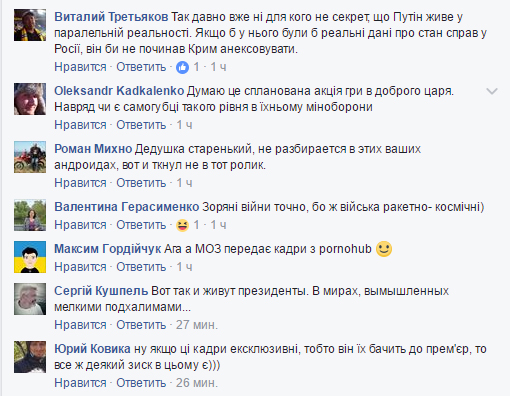Click the name Виталий Третьяков
This screenshot has height=396, width=510.
point(111,17)
